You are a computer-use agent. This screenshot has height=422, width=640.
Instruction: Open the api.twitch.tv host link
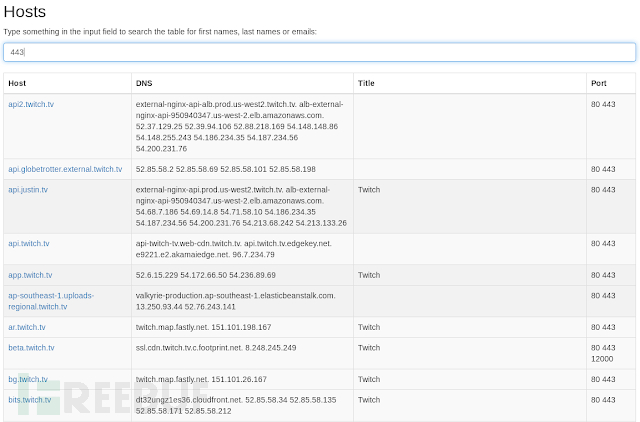29,244
